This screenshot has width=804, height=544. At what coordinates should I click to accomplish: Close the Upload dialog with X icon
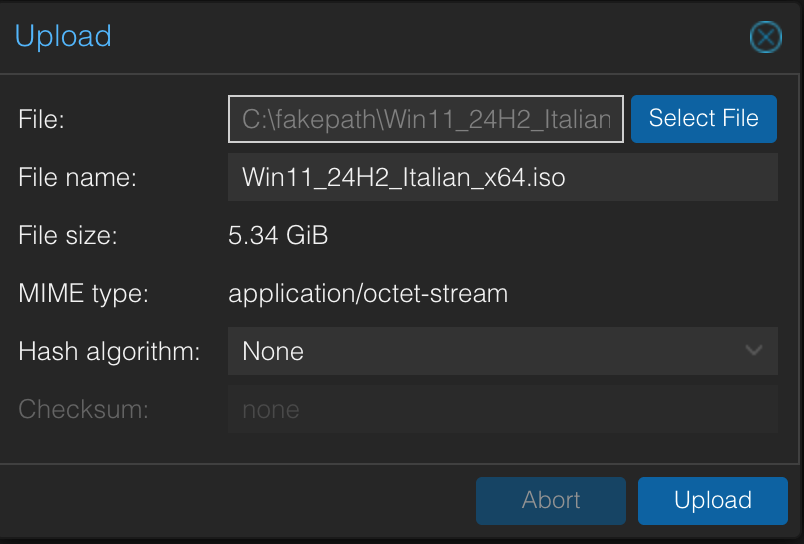point(766,37)
